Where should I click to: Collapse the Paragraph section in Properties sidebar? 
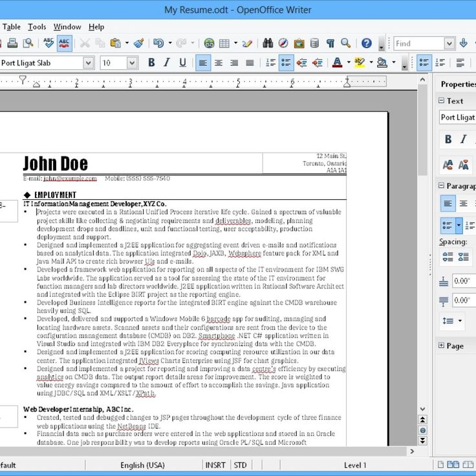coord(441,185)
